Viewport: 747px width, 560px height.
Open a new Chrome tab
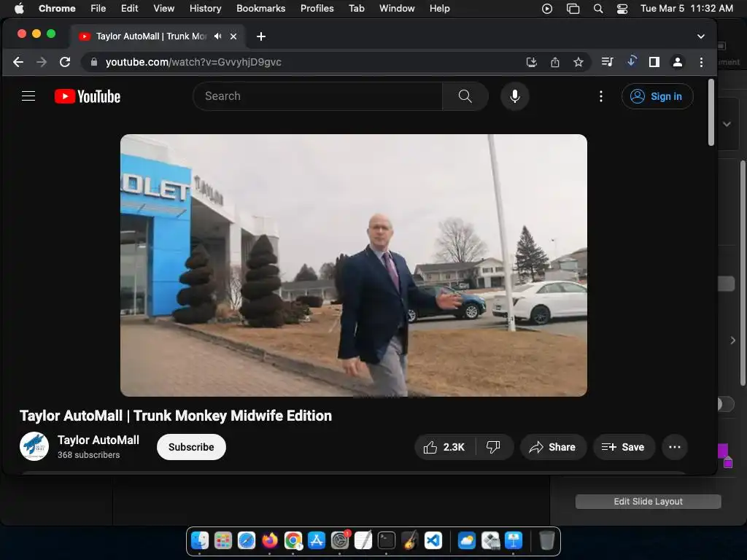click(x=261, y=36)
